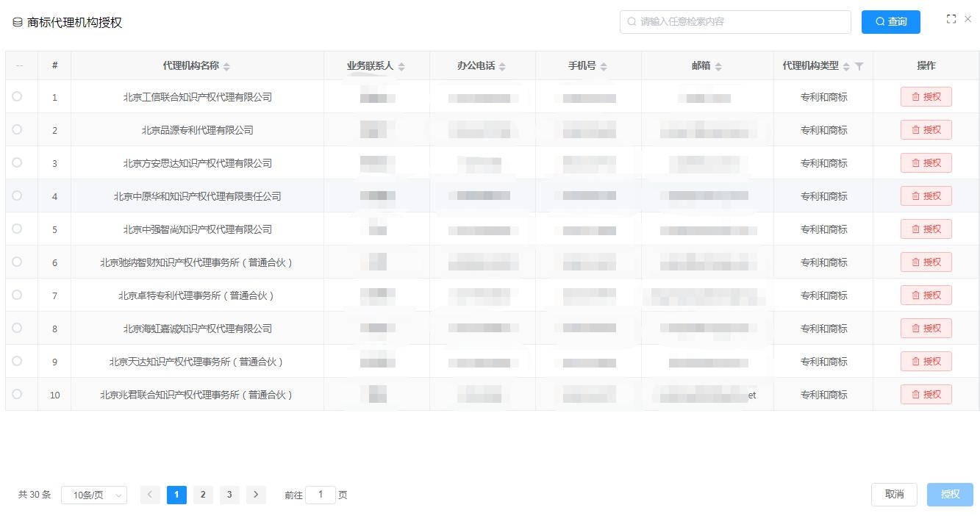Click 北京品源专利代理有限公司 name cell

(x=198, y=130)
